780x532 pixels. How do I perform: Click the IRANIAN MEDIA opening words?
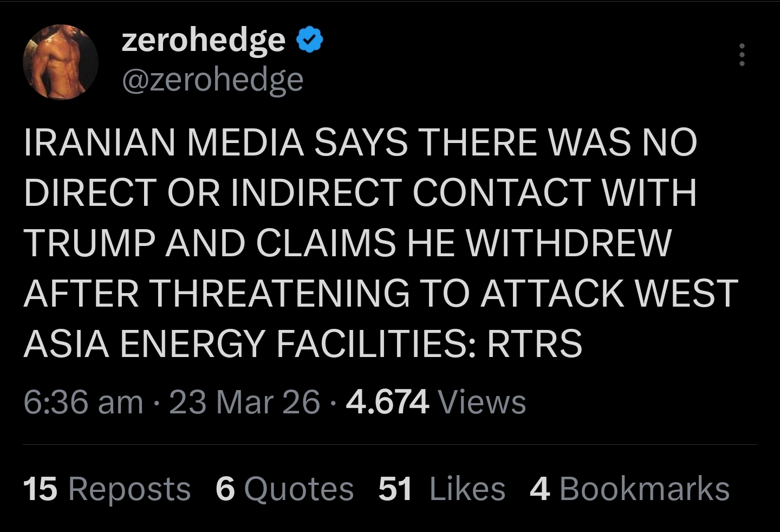164,142
